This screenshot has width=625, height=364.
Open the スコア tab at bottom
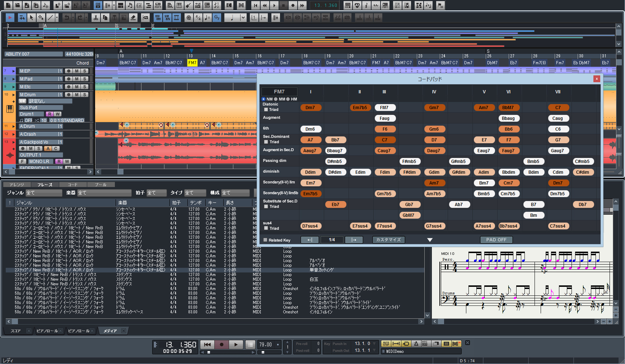(15, 331)
